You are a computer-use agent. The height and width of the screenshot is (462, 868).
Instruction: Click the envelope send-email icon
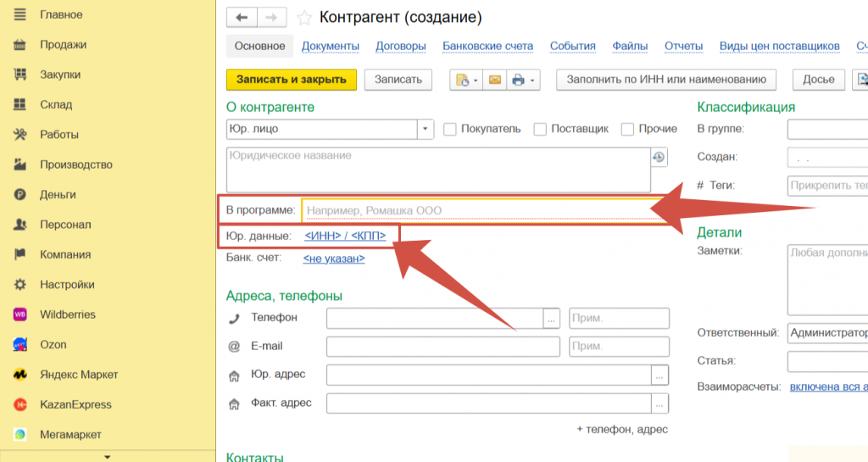(494, 80)
